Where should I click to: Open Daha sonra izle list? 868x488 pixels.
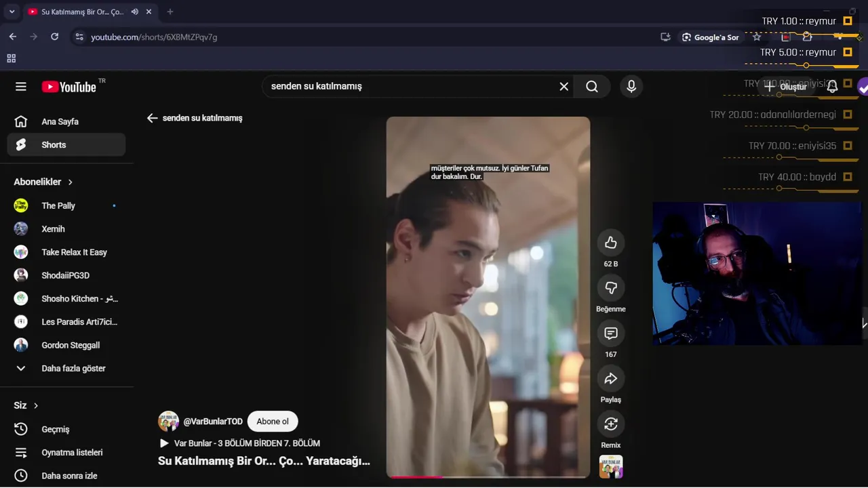point(66,476)
